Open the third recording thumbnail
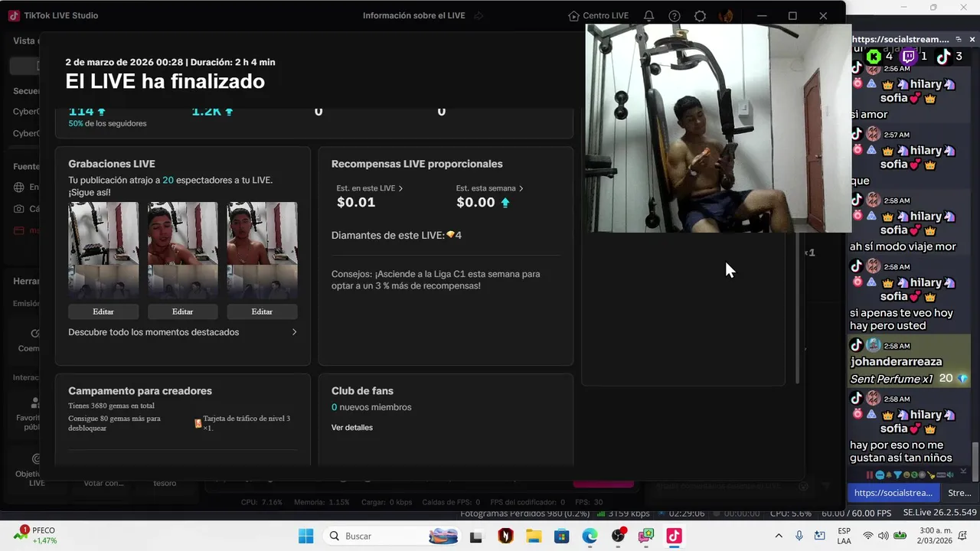980x551 pixels. pyautogui.click(x=262, y=249)
